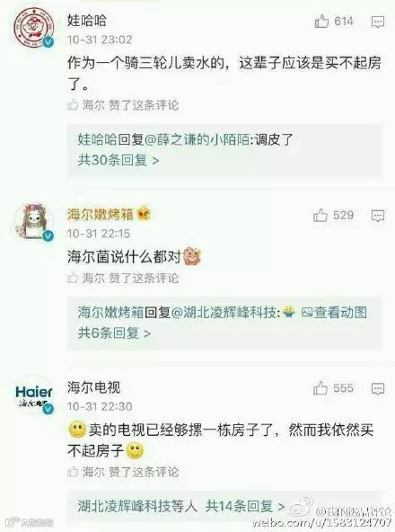Screen dimensions: 395x532
Task: View the 查看动图 animated image
Action: (334, 313)
